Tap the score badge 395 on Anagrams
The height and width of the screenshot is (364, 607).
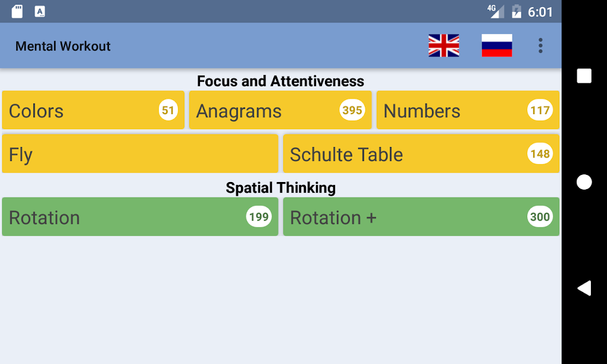pyautogui.click(x=352, y=110)
